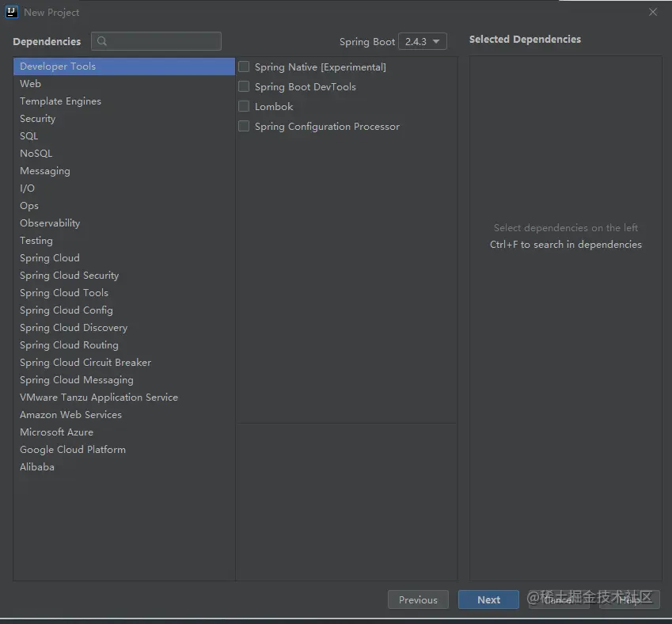Image resolution: width=672 pixels, height=624 pixels.
Task: Click the Lombok dependency label
Action: [x=274, y=106]
